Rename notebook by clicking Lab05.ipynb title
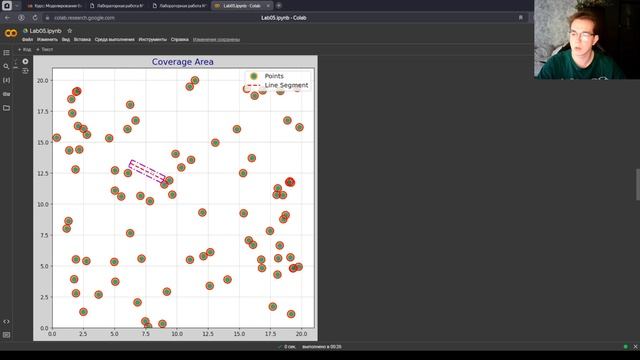Viewport: 640px width, 360px height. 45,31
